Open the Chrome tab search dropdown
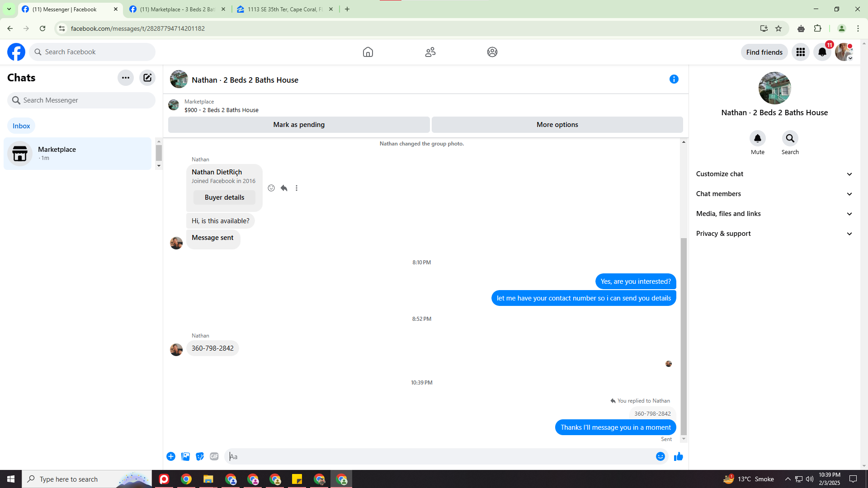The width and height of the screenshot is (868, 488). tap(9, 9)
